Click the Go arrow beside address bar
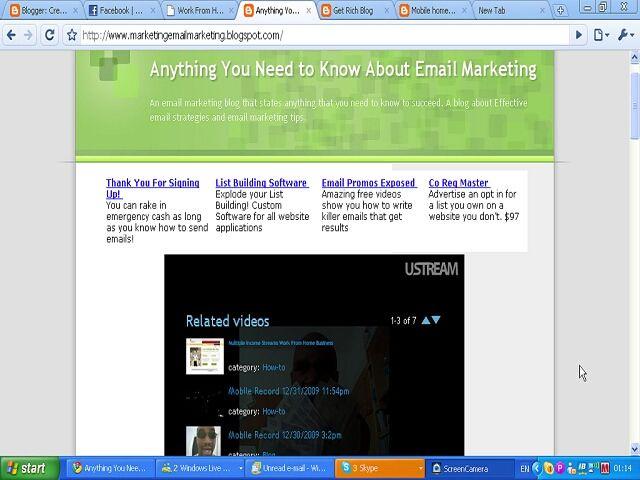Viewport: 640px width, 480px height. tap(579, 35)
